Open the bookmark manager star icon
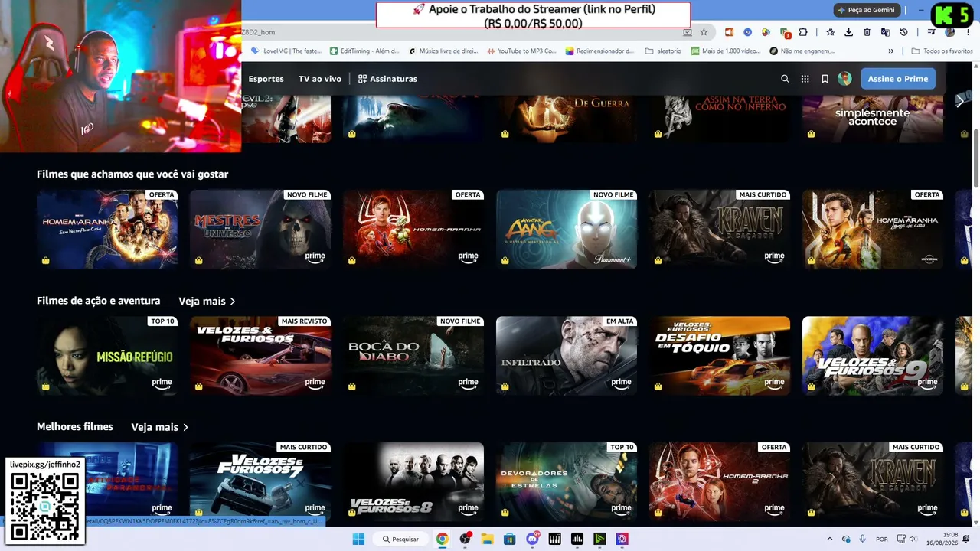This screenshot has height=551, width=980. (830, 32)
